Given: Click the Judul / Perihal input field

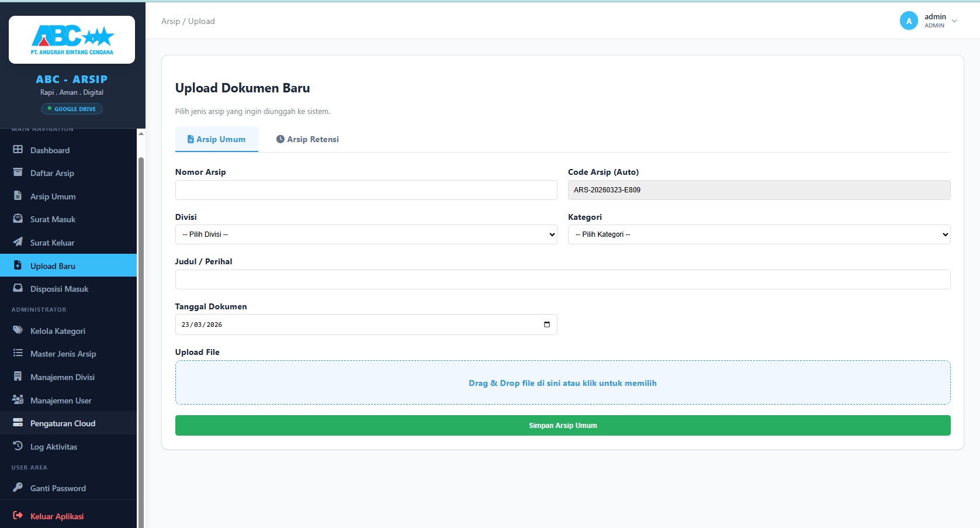Looking at the screenshot, I should tap(563, 279).
